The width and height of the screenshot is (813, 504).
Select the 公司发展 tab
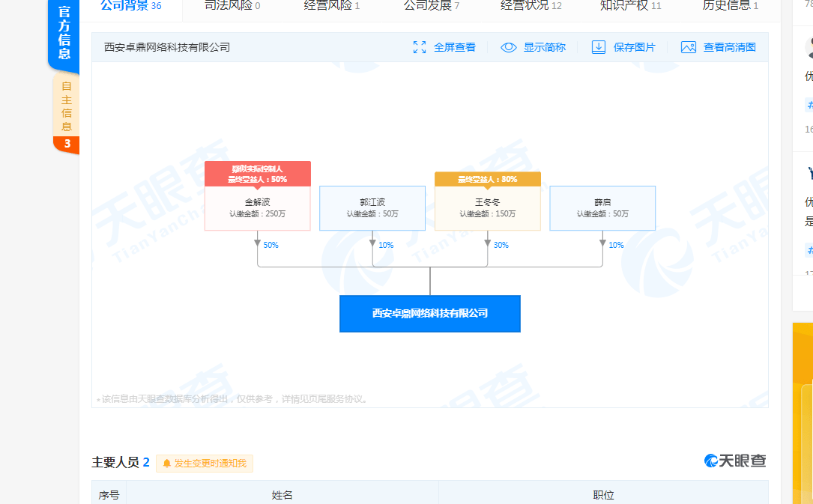pyautogui.click(x=419, y=5)
